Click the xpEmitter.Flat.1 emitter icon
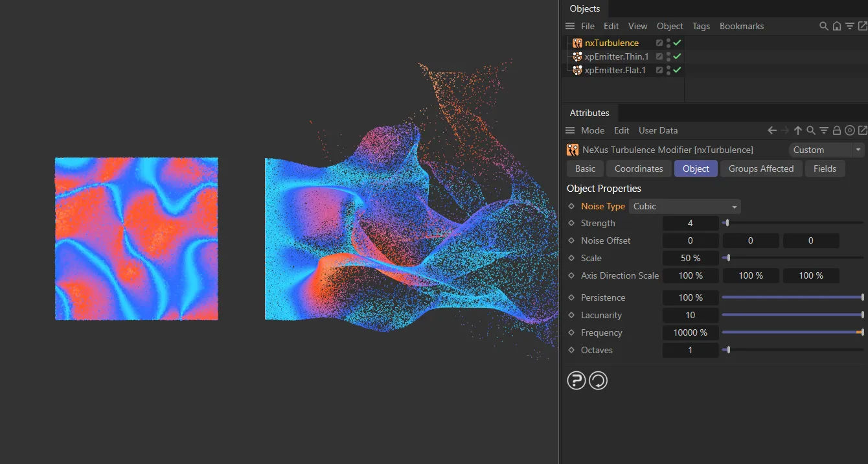 (577, 70)
